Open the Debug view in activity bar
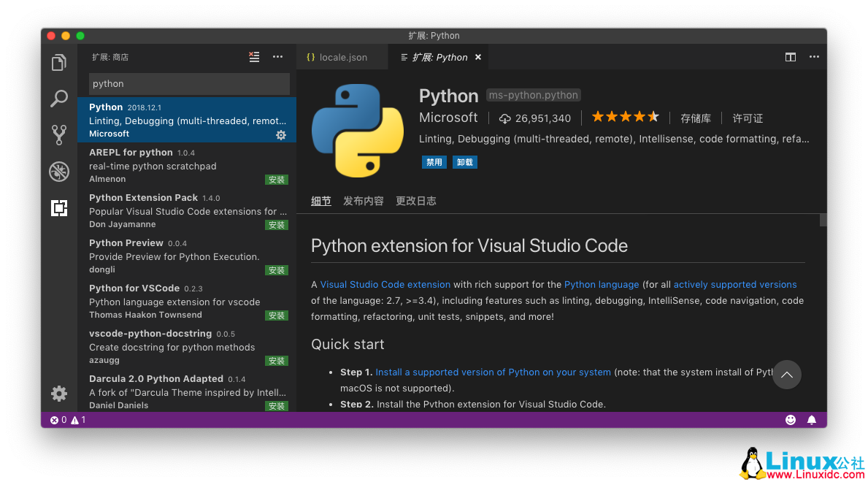 point(59,172)
